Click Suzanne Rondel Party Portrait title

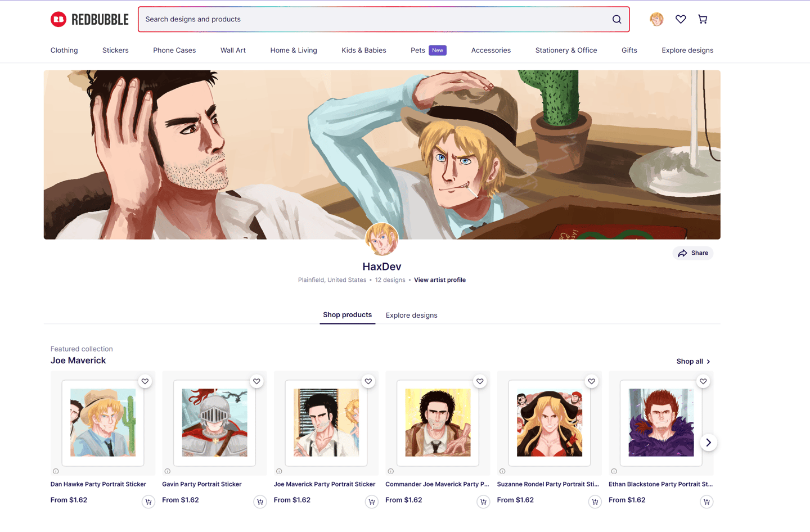pos(548,484)
